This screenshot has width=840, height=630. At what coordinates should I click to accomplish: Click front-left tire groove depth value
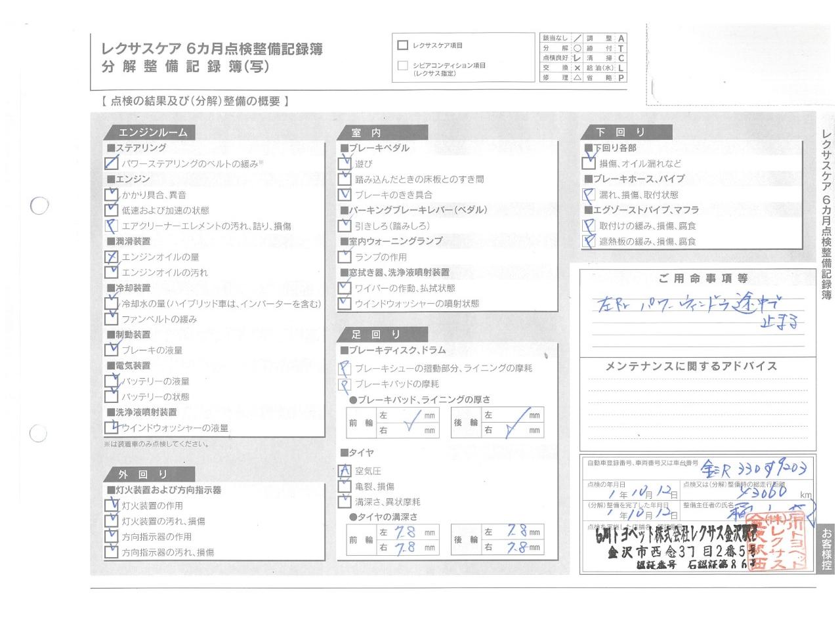tap(408, 532)
